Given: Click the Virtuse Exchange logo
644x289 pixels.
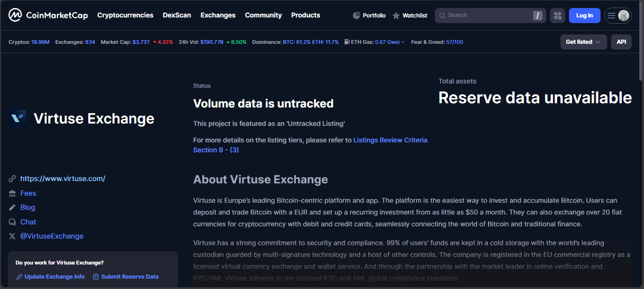Looking at the screenshot, I should pos(17,118).
